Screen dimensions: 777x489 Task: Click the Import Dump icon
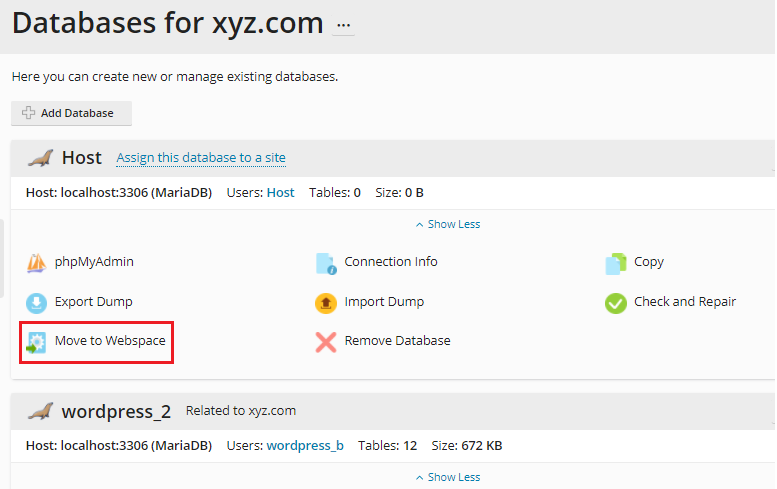(x=326, y=302)
